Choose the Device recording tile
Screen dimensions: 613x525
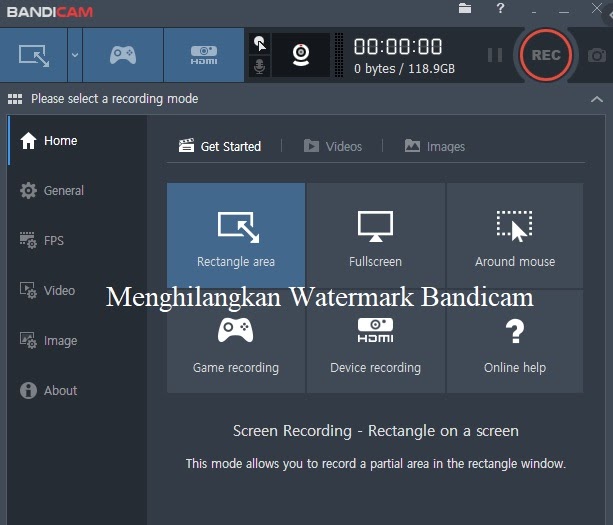point(376,341)
